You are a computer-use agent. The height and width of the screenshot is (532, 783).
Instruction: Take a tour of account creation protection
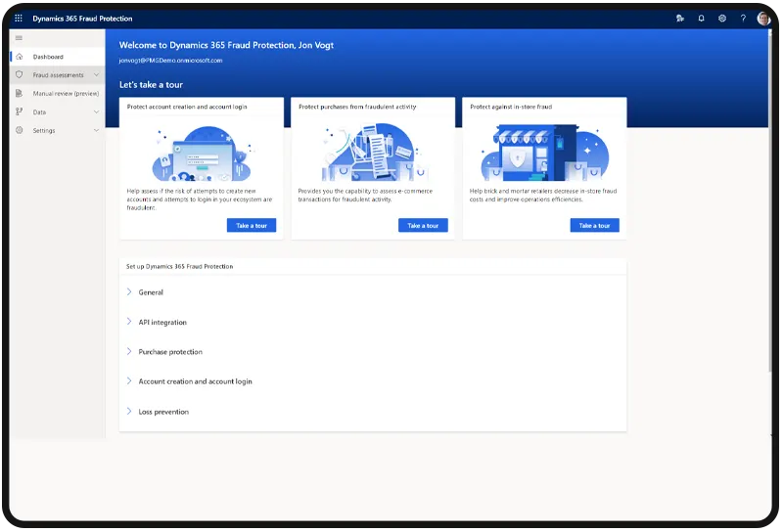coord(252,226)
